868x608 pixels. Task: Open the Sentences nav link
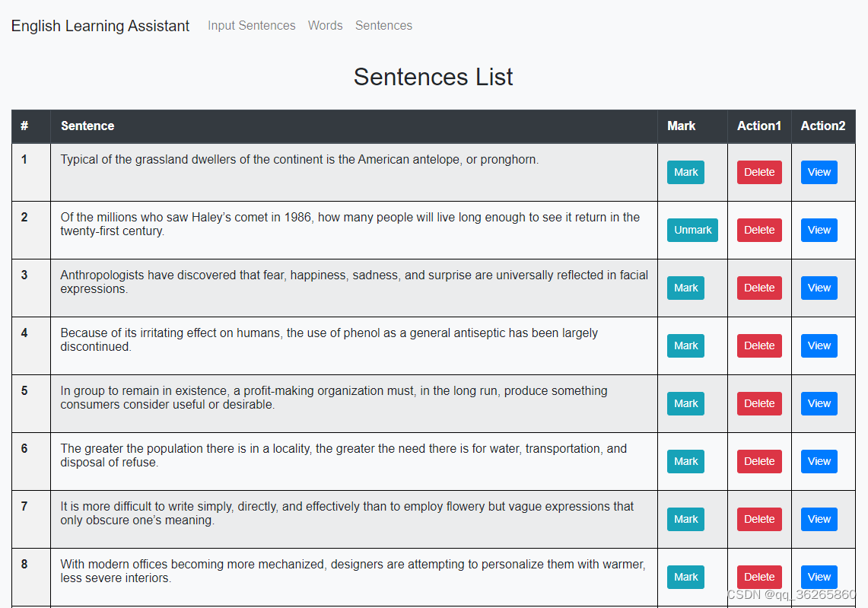pos(383,26)
